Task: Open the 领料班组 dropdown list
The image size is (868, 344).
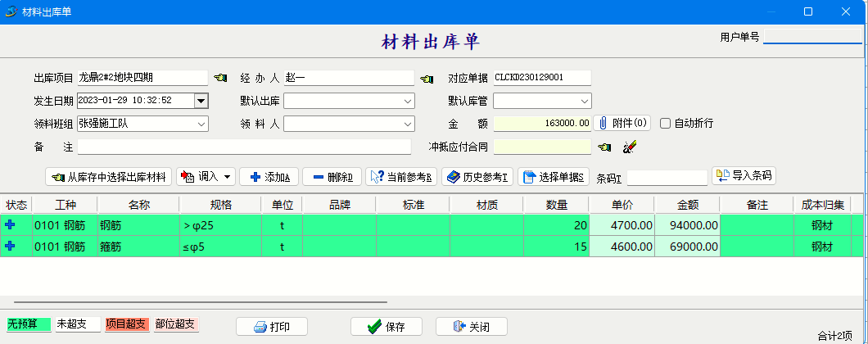Action: coord(201,124)
